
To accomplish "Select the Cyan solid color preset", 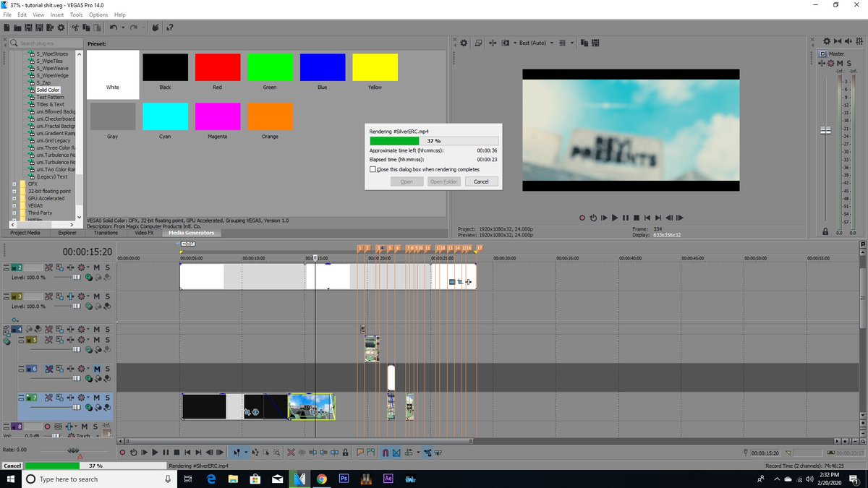I will [165, 116].
